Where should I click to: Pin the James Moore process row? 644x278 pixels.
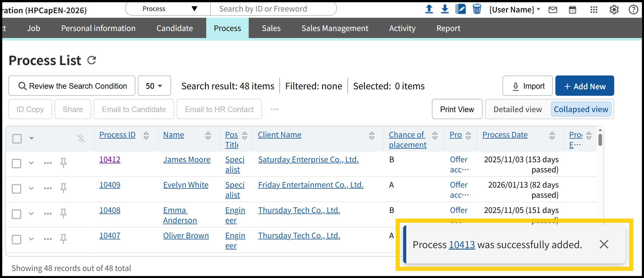pyautogui.click(x=63, y=163)
